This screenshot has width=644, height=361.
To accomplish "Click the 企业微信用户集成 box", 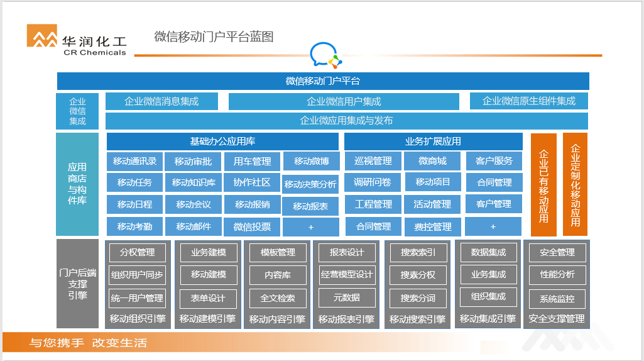I will point(344,101).
